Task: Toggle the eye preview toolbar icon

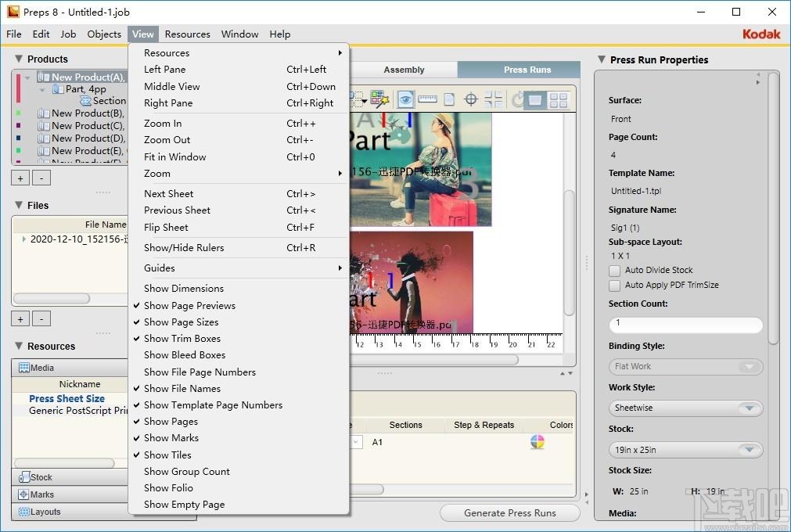Action: [x=405, y=99]
